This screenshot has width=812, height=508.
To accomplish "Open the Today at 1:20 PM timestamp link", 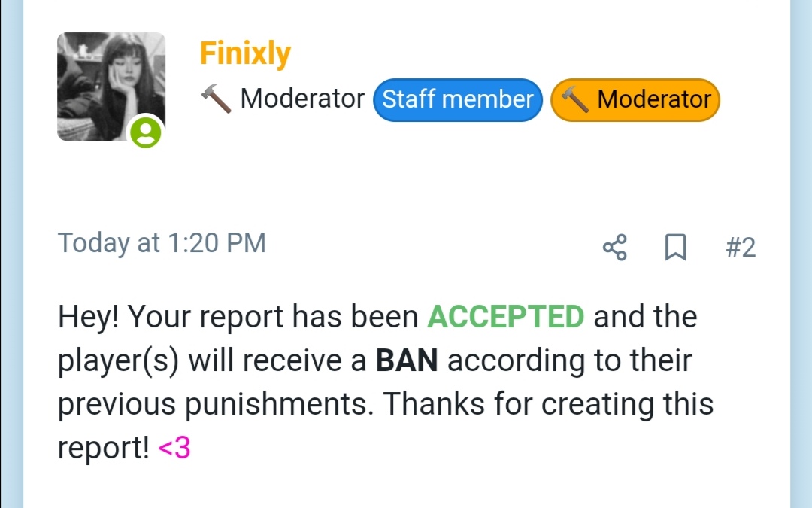I will tap(162, 242).
